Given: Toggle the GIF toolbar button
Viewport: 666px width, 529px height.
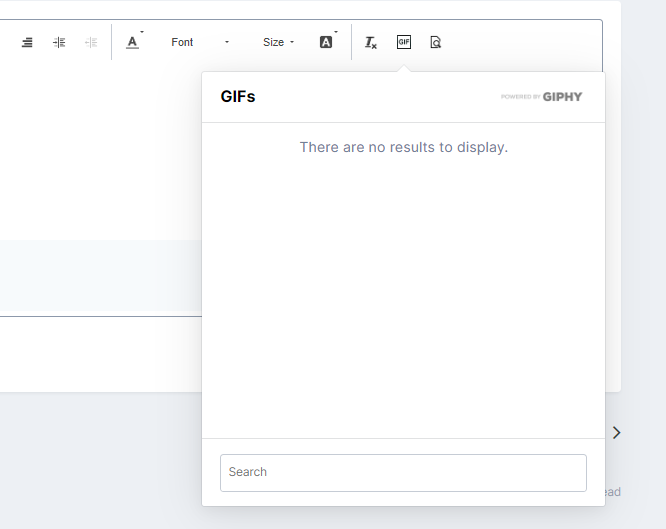Looking at the screenshot, I should [x=404, y=42].
